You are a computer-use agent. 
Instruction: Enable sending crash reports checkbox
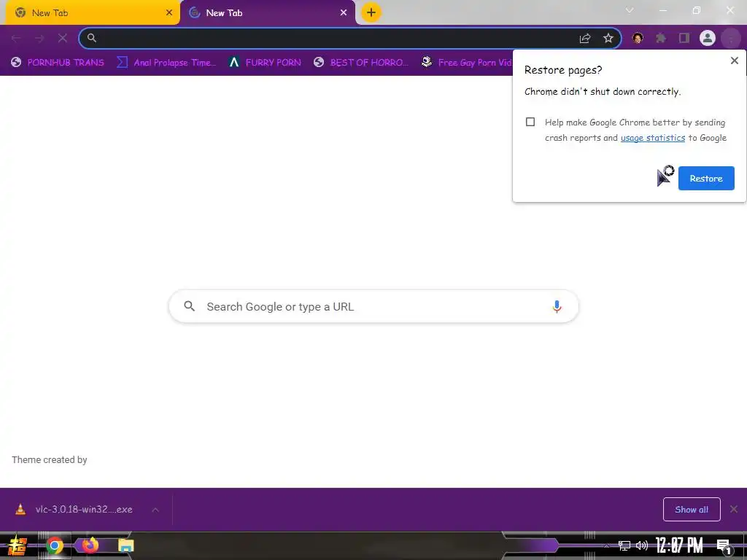point(530,122)
